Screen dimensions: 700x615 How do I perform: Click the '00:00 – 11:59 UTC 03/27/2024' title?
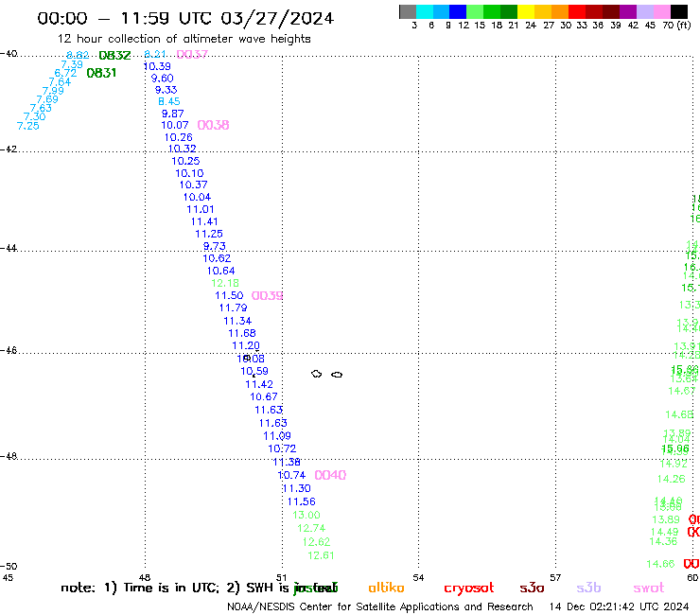pos(185,18)
